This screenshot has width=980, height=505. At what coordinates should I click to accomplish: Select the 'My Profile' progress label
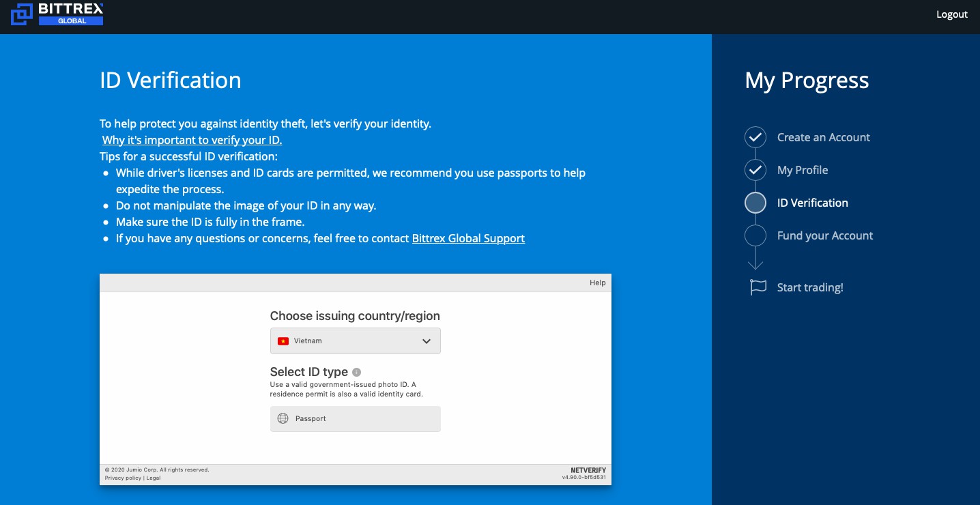click(x=803, y=170)
